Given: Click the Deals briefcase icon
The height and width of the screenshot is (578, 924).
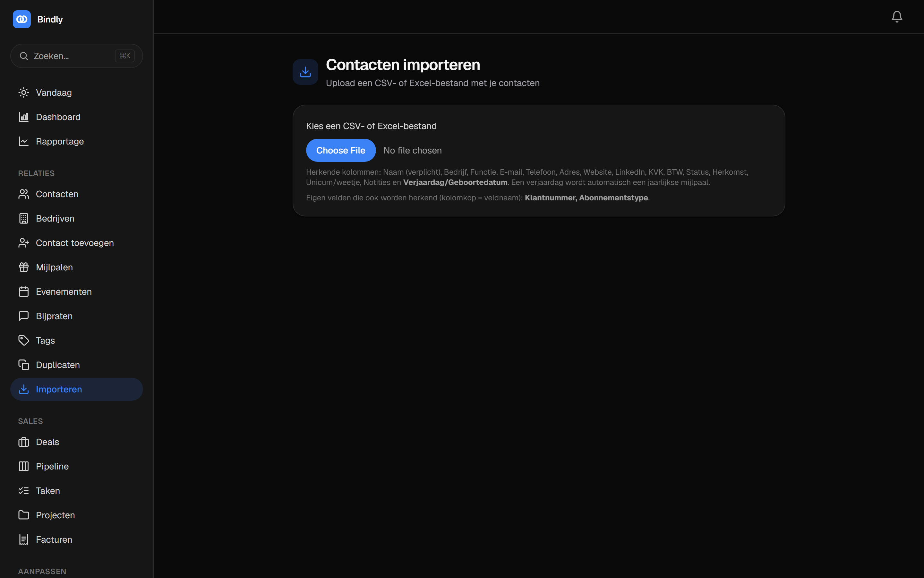Looking at the screenshot, I should pyautogui.click(x=24, y=442).
